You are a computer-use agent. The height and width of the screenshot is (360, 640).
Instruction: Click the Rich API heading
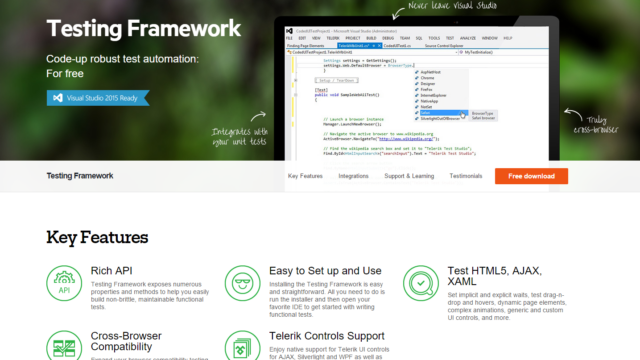[x=111, y=271]
